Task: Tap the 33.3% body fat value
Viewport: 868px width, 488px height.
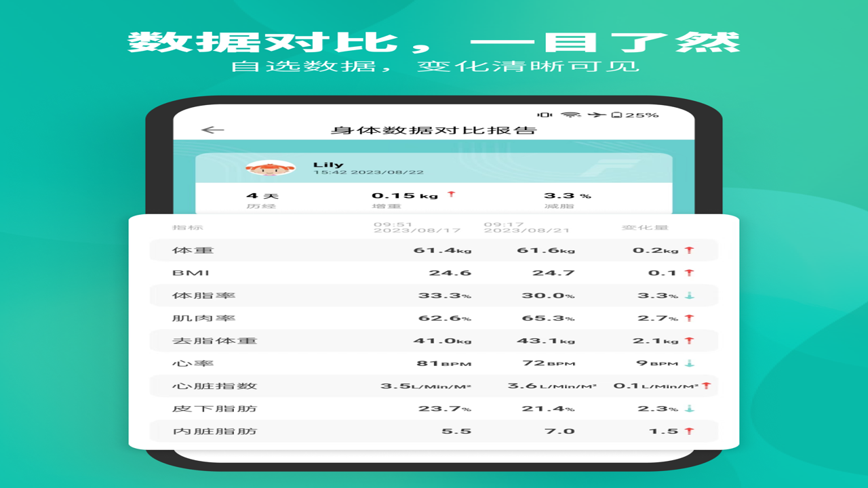Action: (445, 296)
